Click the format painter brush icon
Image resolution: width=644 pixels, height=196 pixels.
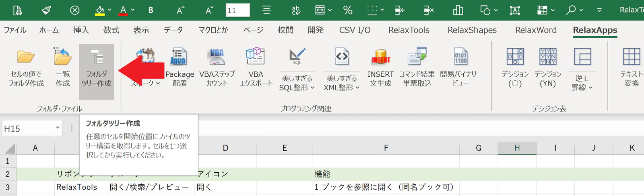coord(46,10)
